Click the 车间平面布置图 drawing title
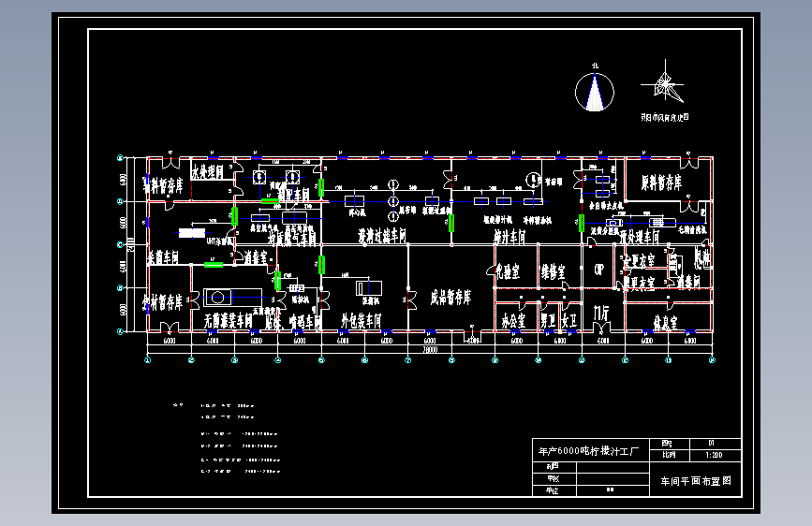This screenshot has height=526, width=812. click(696, 481)
